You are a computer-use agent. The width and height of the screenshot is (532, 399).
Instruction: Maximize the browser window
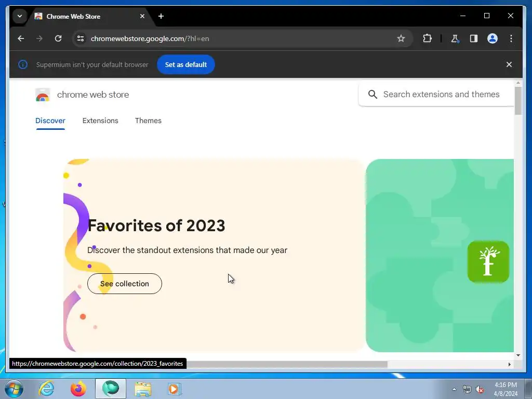[x=486, y=16]
